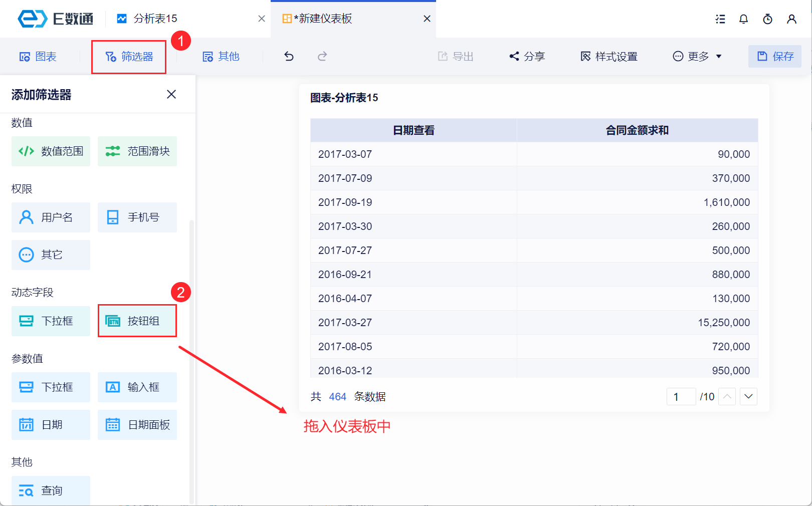This screenshot has width=812, height=506.
Task: Select the 查询 filter
Action: point(51,490)
